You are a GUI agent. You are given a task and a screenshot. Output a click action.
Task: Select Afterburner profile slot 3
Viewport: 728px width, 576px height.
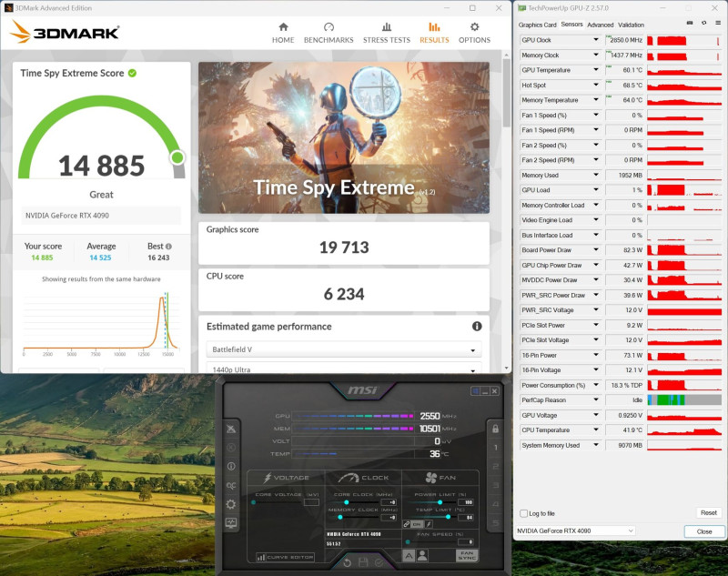[495, 486]
